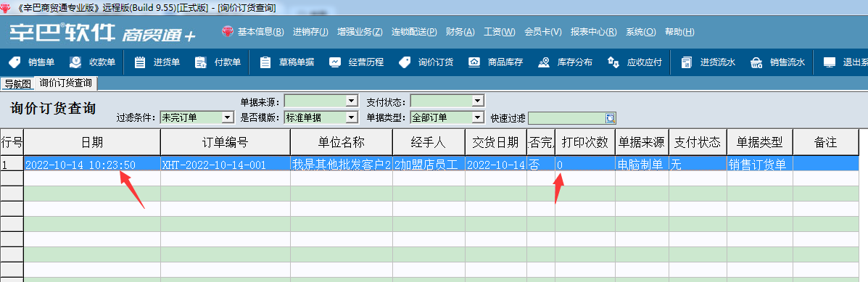Open the 工资(W) menu
The image size is (868, 282).
[500, 31]
